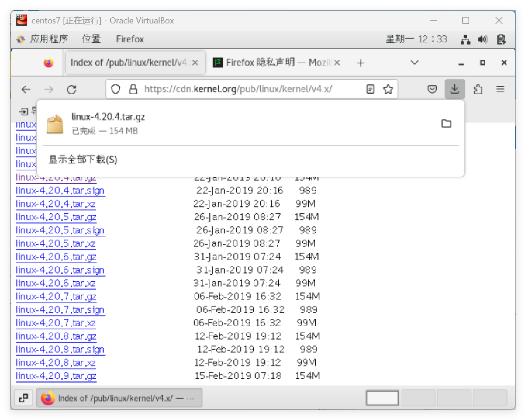Toggle reader view in the address bar
Image resolution: width=526 pixels, height=420 pixels.
click(x=371, y=89)
